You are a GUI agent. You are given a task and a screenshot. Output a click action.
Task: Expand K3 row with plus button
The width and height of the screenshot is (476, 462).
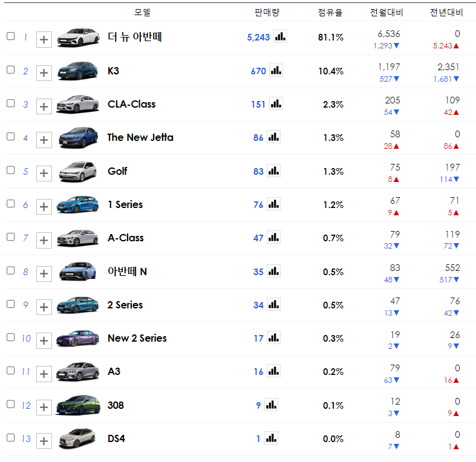click(x=44, y=73)
